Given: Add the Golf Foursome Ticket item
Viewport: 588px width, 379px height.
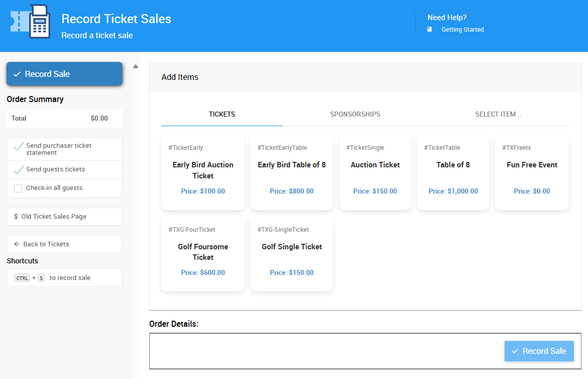Looking at the screenshot, I should [x=203, y=254].
